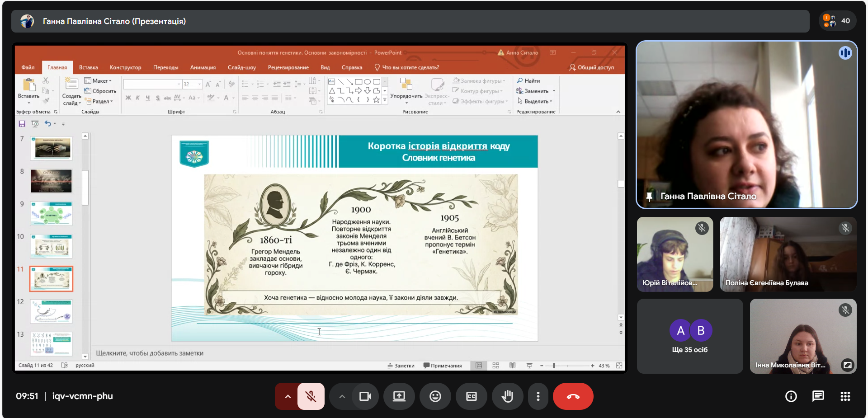Turn the camera on or off
Screen dimensions: 868x418
coord(365,396)
